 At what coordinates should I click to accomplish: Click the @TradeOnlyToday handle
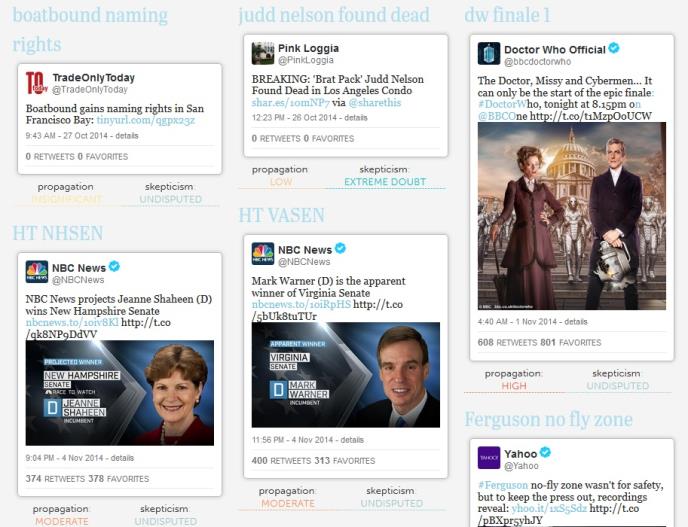point(90,89)
